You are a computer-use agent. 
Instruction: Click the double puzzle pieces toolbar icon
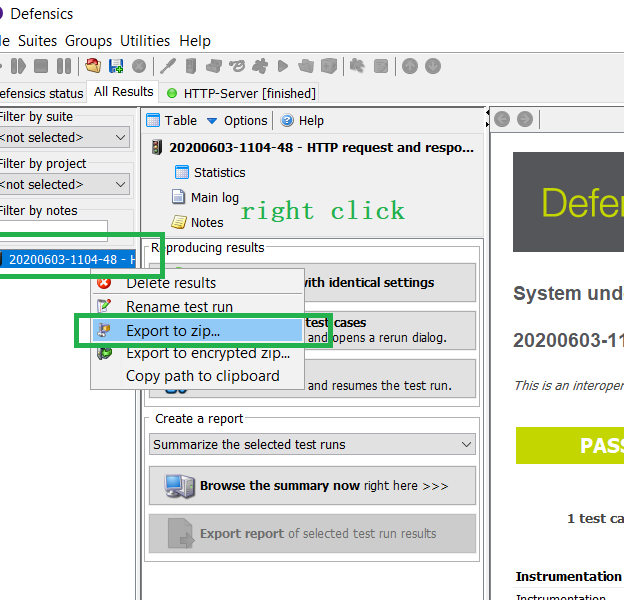[x=357, y=66]
